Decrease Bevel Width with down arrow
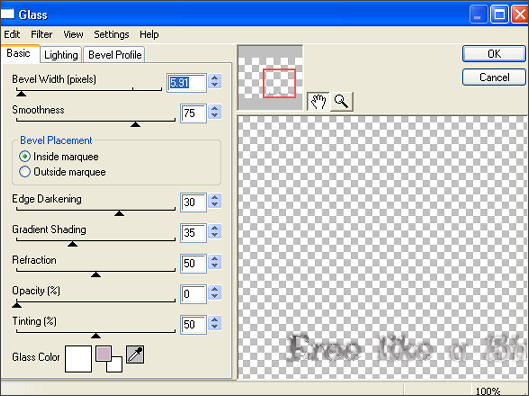Screen dimensions: 529x396 [215, 85]
